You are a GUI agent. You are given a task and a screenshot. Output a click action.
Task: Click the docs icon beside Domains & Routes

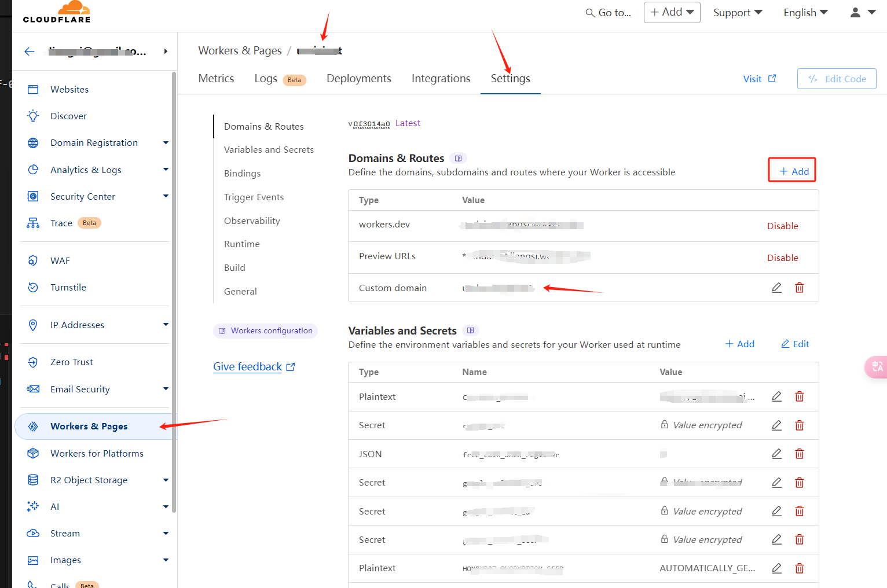[x=459, y=159]
